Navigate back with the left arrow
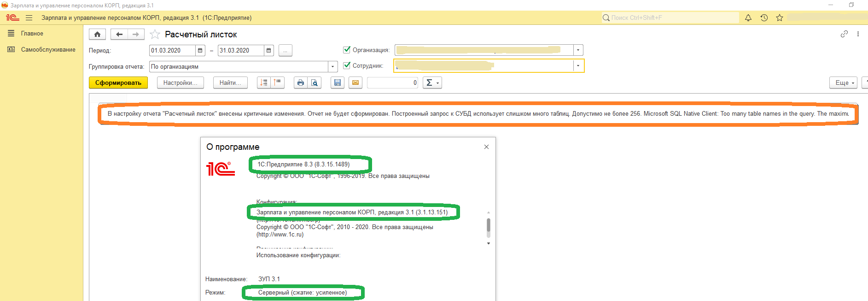Screen dimensions: 868x301 coord(119,34)
